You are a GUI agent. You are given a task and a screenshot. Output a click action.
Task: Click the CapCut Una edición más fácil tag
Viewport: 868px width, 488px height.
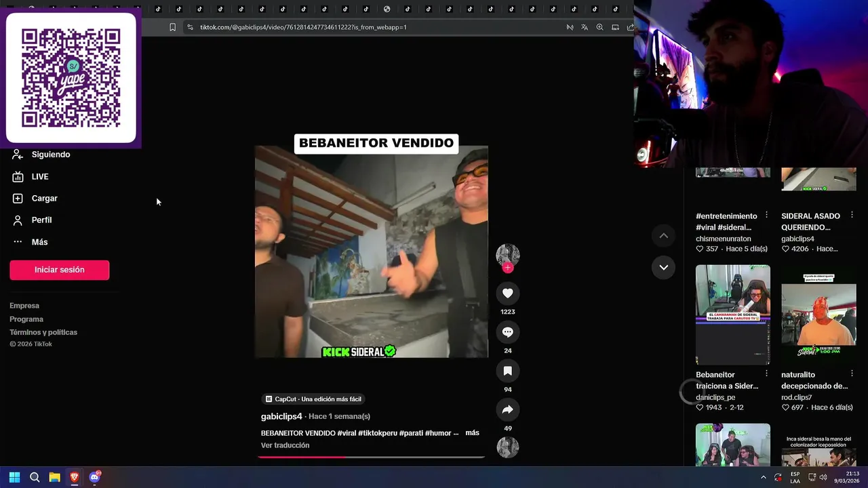313,399
